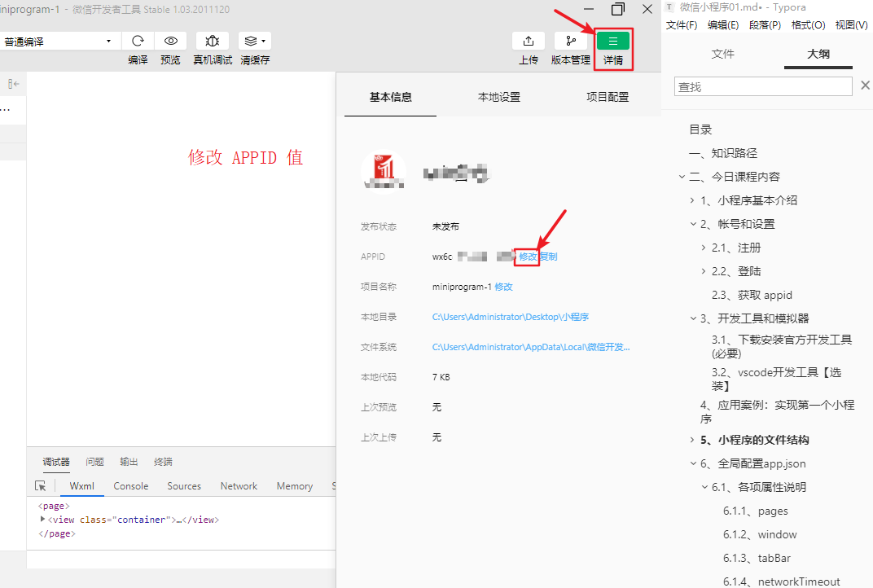
Task: Go to 一、知识路径 in the outline
Action: 723,153
